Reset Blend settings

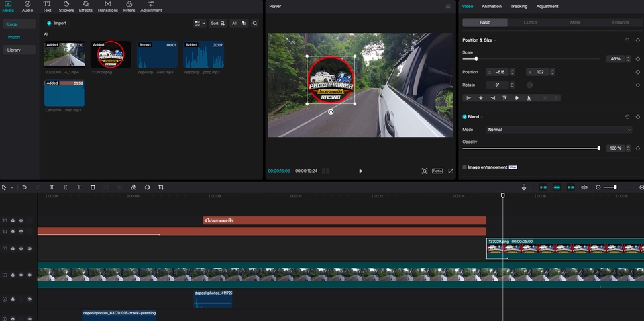[627, 117]
